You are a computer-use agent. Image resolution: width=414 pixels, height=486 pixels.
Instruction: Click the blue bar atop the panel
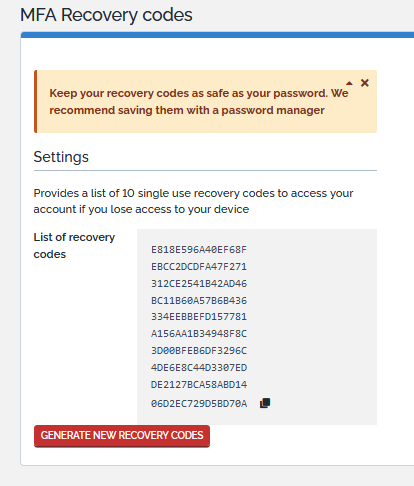(217, 35)
